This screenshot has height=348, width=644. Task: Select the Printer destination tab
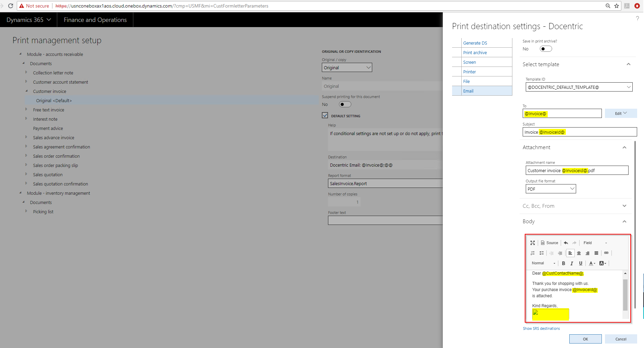470,72
